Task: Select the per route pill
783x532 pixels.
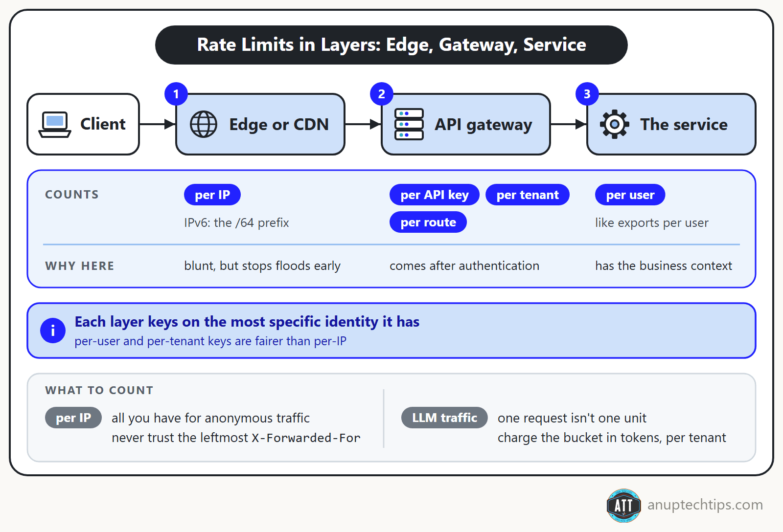Action: point(428,222)
